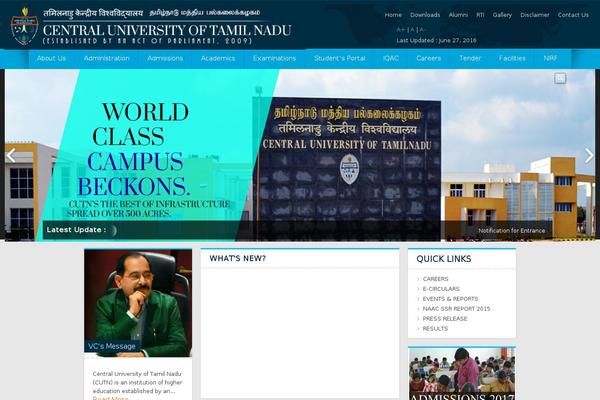Open the Student's Portal menu
Viewport: 600px width, 400px height.
[x=339, y=58]
